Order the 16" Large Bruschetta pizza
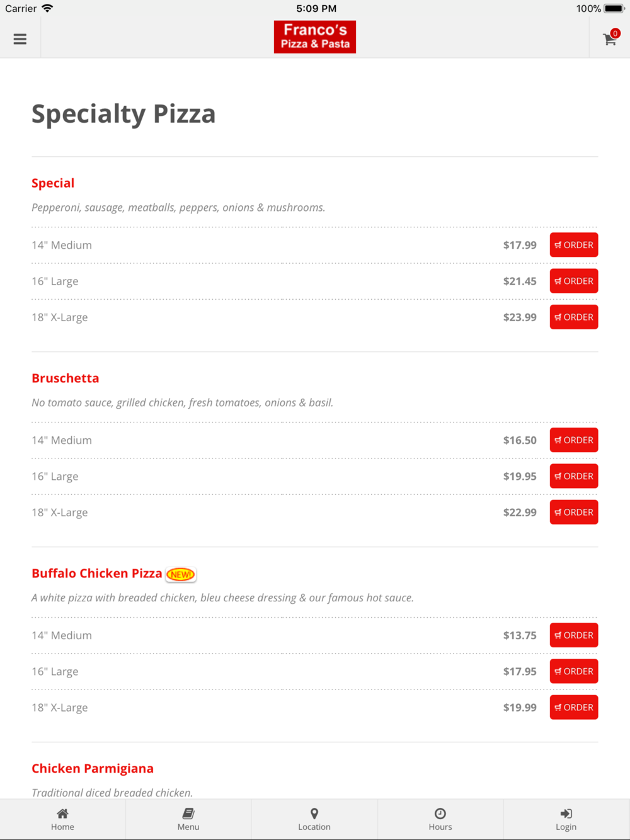Image resolution: width=630 pixels, height=840 pixels. (574, 476)
